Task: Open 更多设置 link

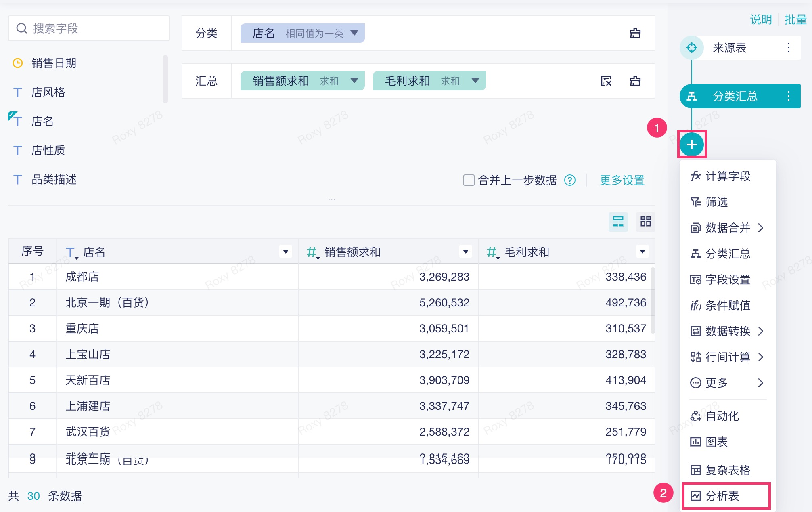Action: click(622, 180)
